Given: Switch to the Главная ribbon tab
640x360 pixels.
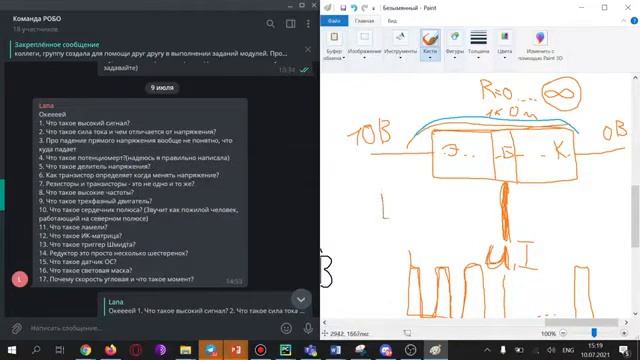Looking at the screenshot, I should [364, 21].
